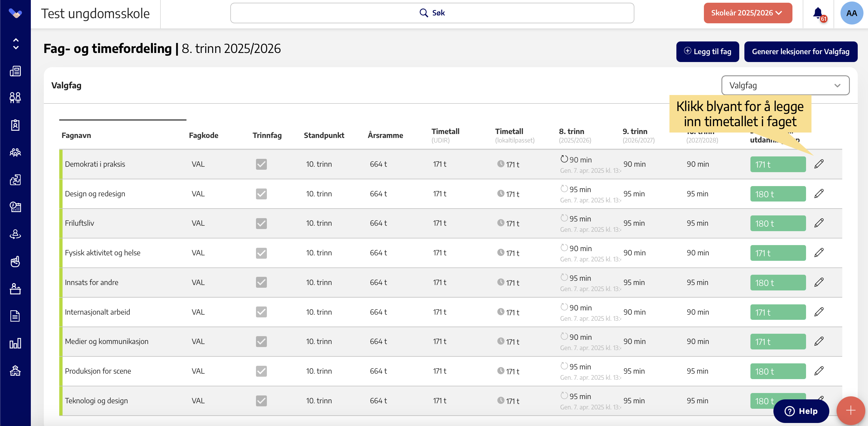868x426 pixels.
Task: Toggle Trinnfag checkbox for Teknologi og design
Action: (261, 401)
